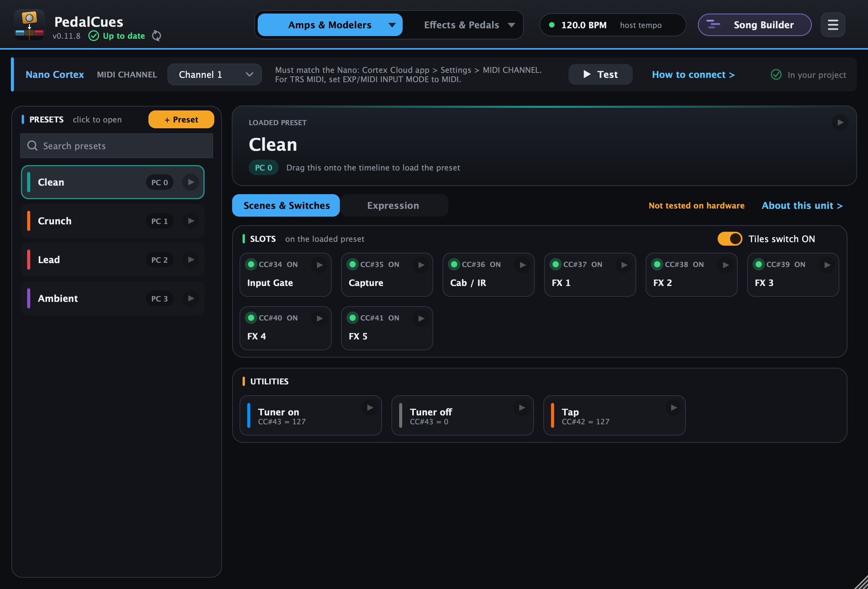Toggle the CC#41 FX 5 green indicator
The height and width of the screenshot is (589, 868).
(x=353, y=318)
